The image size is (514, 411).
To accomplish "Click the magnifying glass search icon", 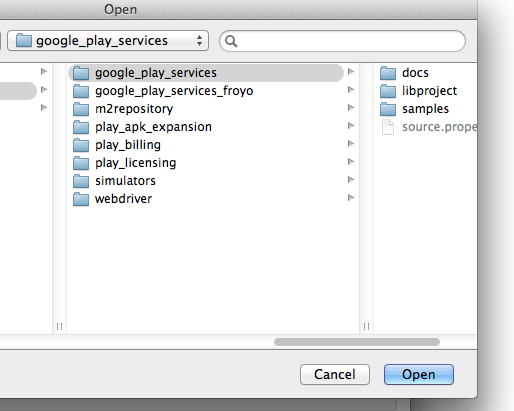I will click(x=231, y=41).
